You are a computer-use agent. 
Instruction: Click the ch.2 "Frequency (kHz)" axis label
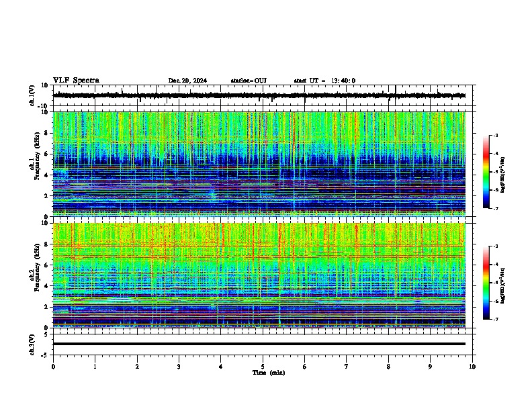point(37,267)
